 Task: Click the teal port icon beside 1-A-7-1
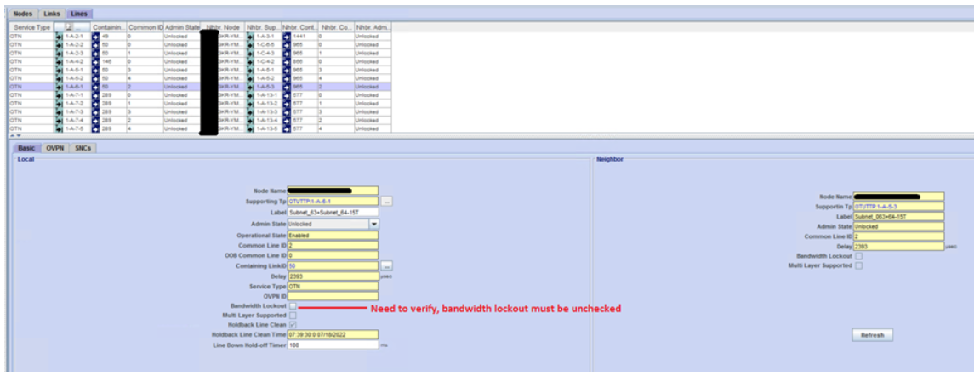(60, 95)
